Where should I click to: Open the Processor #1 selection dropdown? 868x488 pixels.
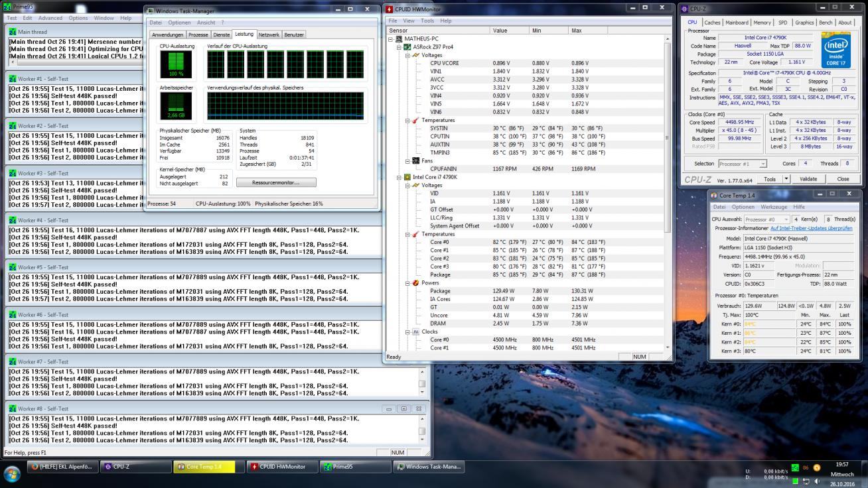pyautogui.click(x=742, y=164)
